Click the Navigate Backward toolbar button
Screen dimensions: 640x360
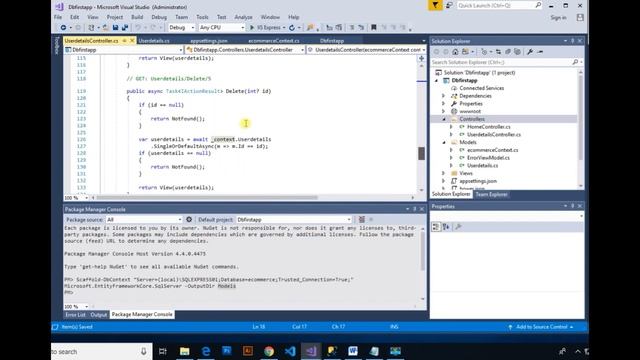[63, 27]
